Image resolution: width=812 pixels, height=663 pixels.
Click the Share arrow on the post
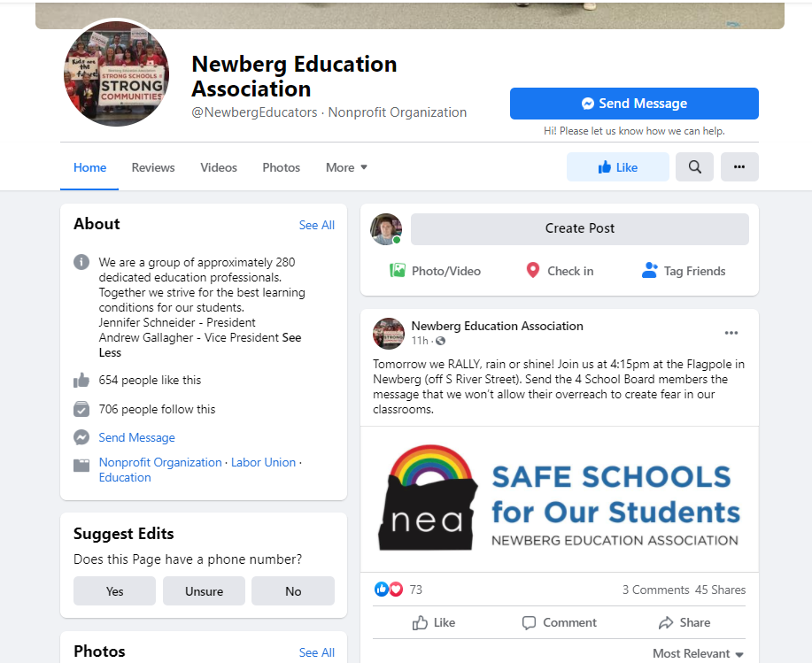(665, 622)
